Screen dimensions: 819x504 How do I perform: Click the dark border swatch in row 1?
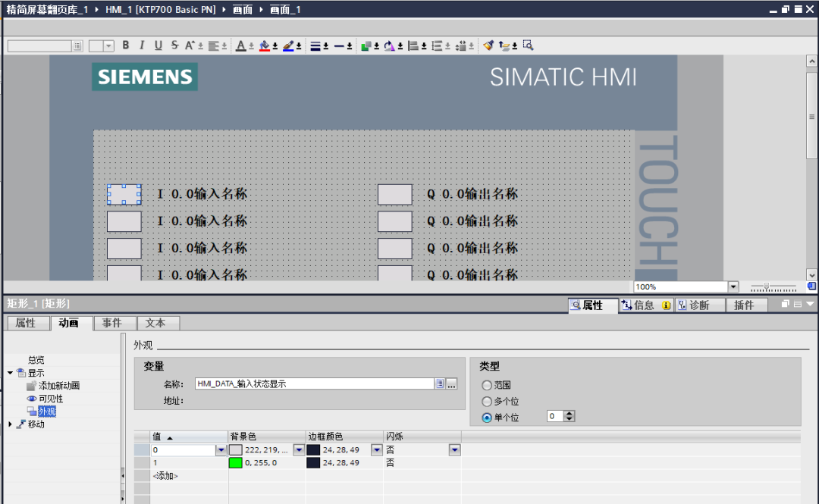313,463
